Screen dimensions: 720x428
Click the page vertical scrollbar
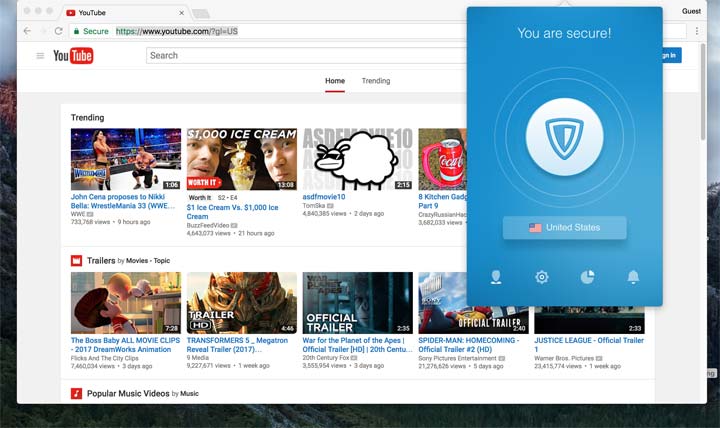(x=703, y=92)
